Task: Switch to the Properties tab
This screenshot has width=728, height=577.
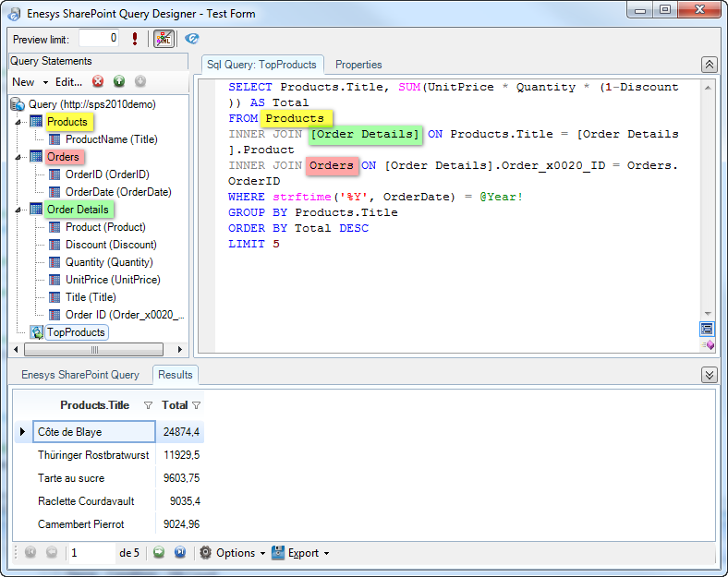Action: [358, 65]
